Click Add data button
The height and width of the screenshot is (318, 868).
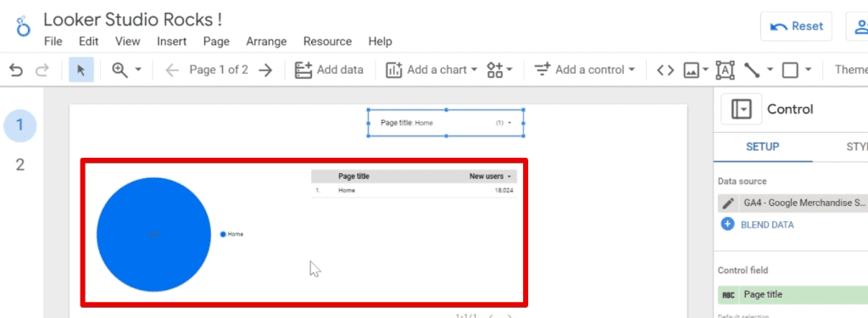[x=329, y=70]
